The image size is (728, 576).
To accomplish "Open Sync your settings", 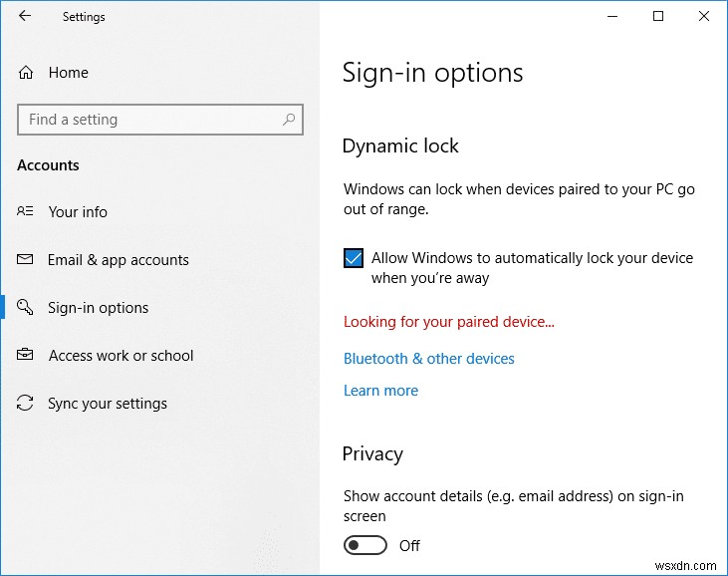I will (108, 404).
